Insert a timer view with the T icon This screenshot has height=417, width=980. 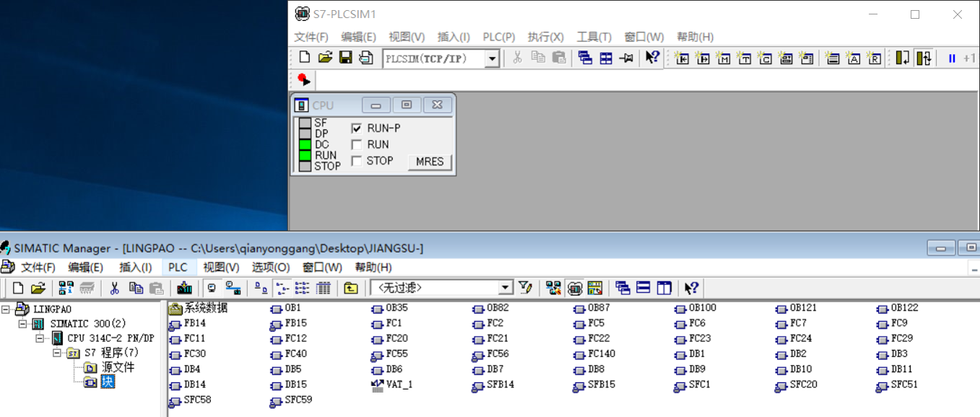(x=745, y=58)
